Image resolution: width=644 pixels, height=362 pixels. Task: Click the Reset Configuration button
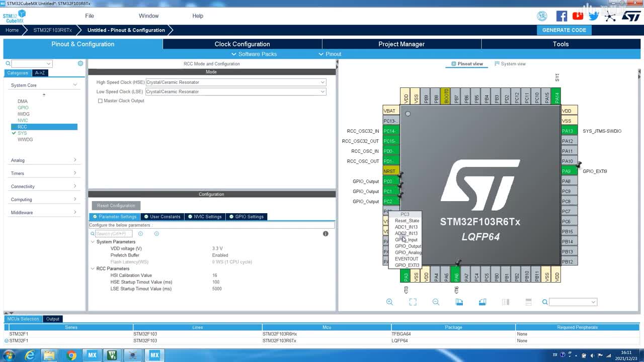click(x=116, y=206)
